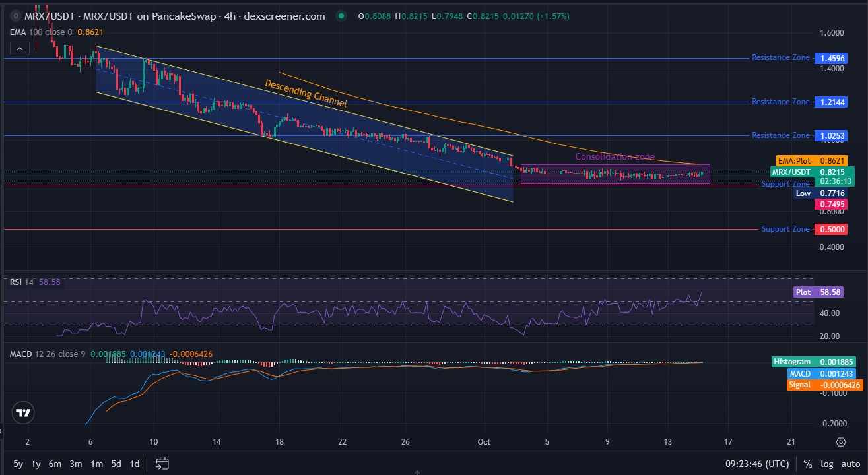Select the Resistance Zone text at 1.4596
This screenshot has width=868, height=475.
click(x=781, y=57)
